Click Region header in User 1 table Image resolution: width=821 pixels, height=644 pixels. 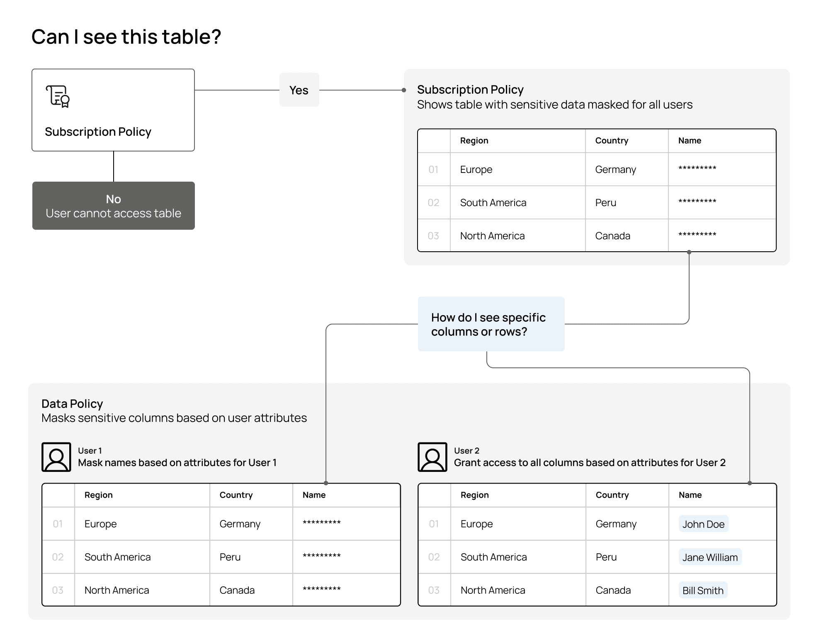click(99, 495)
